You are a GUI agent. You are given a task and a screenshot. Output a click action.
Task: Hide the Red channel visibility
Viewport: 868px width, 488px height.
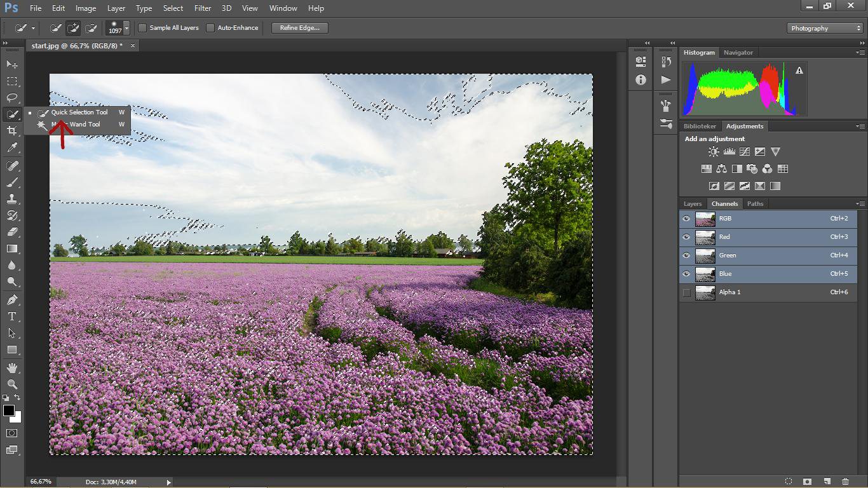point(686,237)
